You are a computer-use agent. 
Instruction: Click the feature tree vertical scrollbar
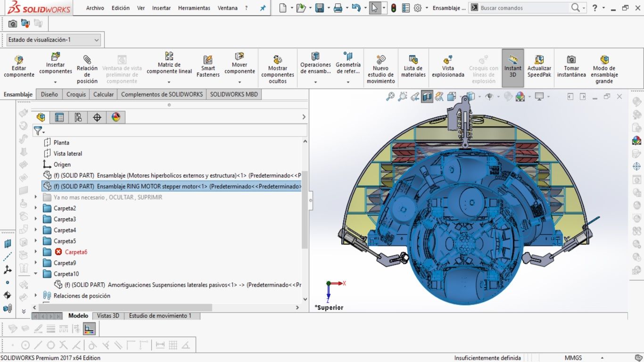[305, 210]
